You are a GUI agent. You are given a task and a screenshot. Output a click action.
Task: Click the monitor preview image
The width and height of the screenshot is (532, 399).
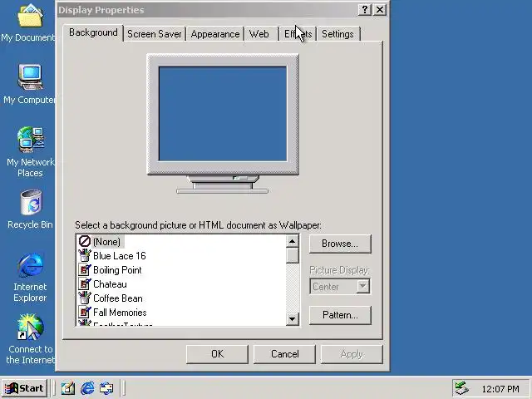(223, 124)
